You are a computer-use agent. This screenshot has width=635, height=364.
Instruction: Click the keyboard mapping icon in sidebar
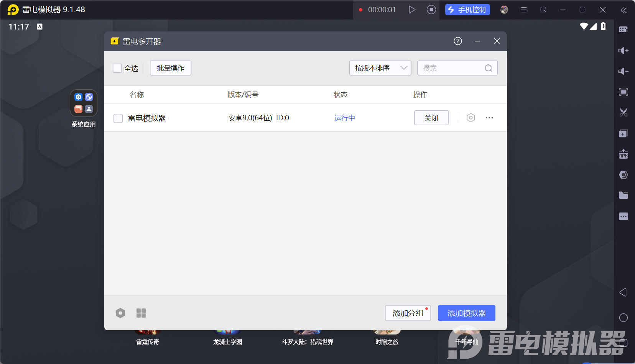pos(623,30)
